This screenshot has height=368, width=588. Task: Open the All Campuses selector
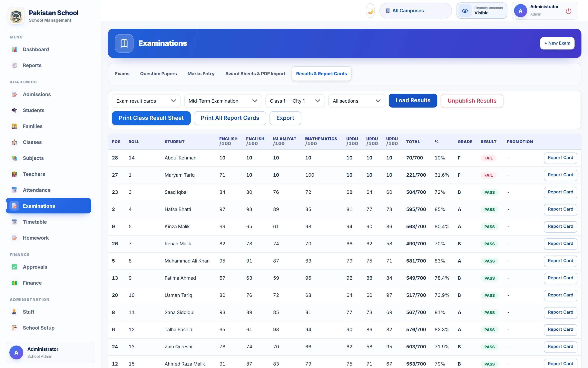[x=415, y=11]
